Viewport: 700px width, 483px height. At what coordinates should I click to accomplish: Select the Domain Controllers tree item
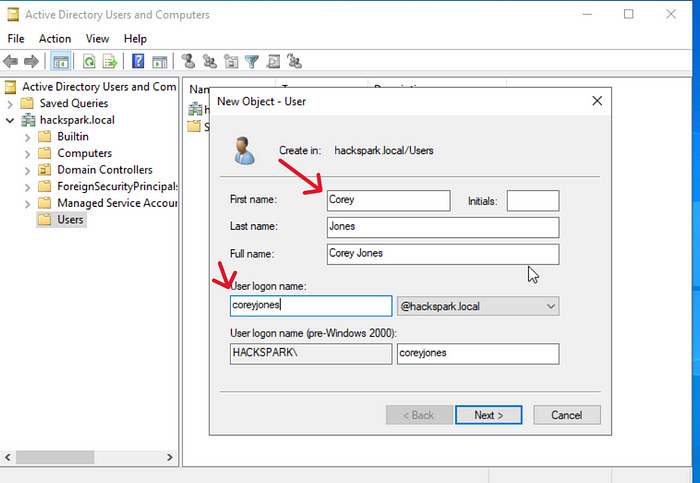coord(105,170)
